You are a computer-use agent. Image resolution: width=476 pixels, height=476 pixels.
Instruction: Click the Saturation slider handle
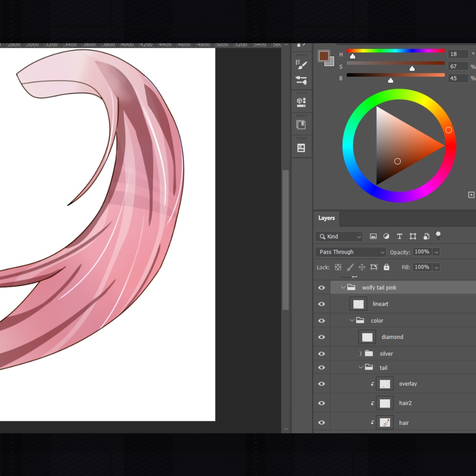tap(412, 68)
